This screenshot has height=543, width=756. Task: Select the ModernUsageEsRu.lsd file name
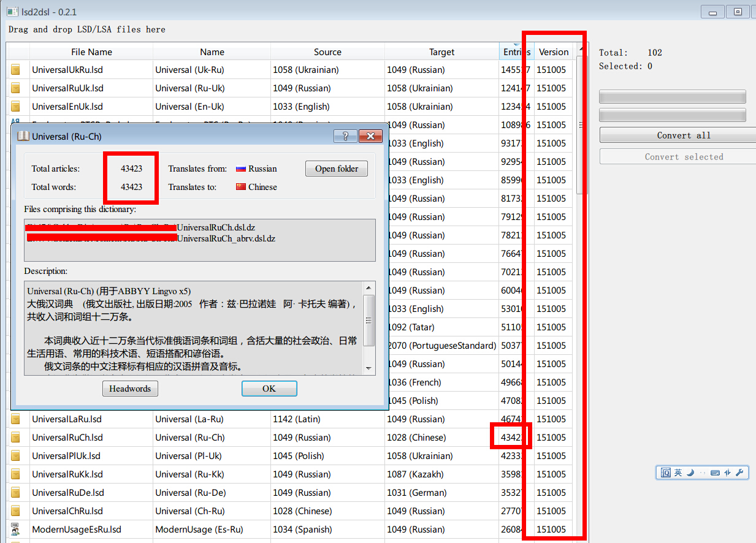pyautogui.click(x=77, y=530)
